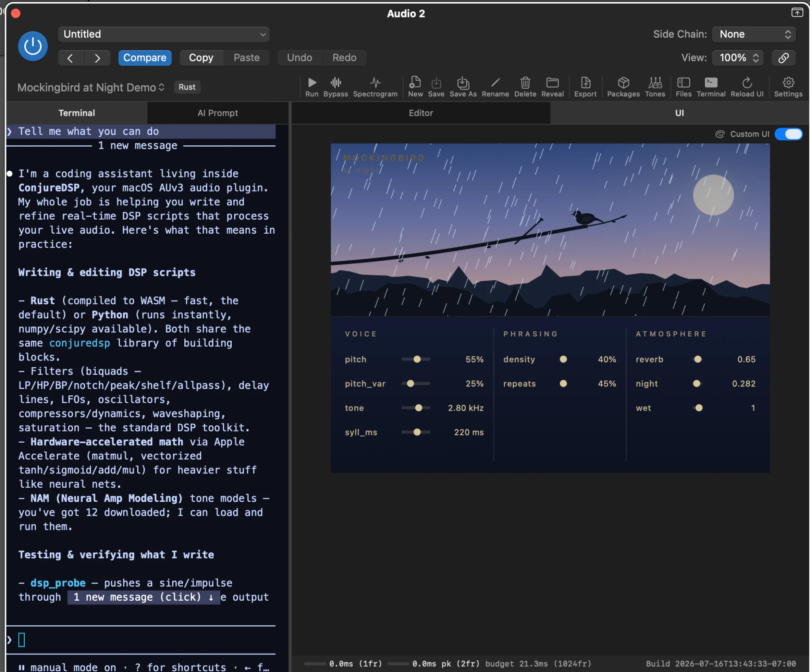810x672 pixels.
Task: Toggle the Compare button
Action: point(145,58)
